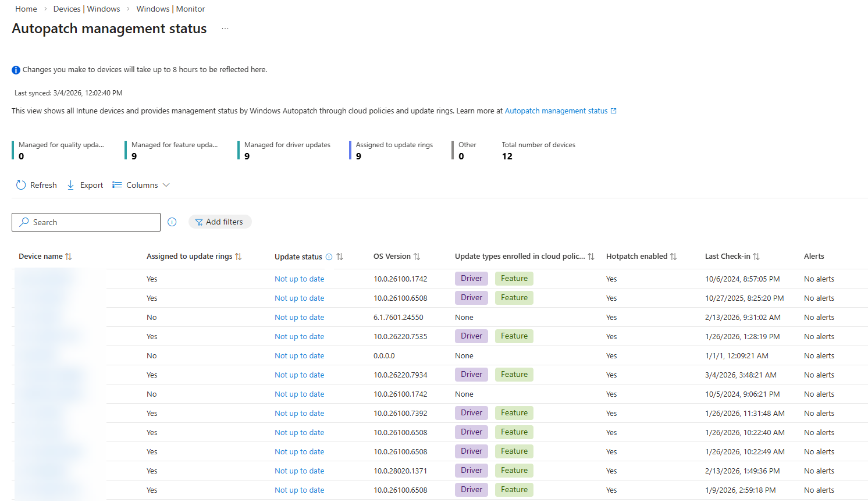This screenshot has height=502, width=868.
Task: Click the Refresh icon button
Action: 22,185
